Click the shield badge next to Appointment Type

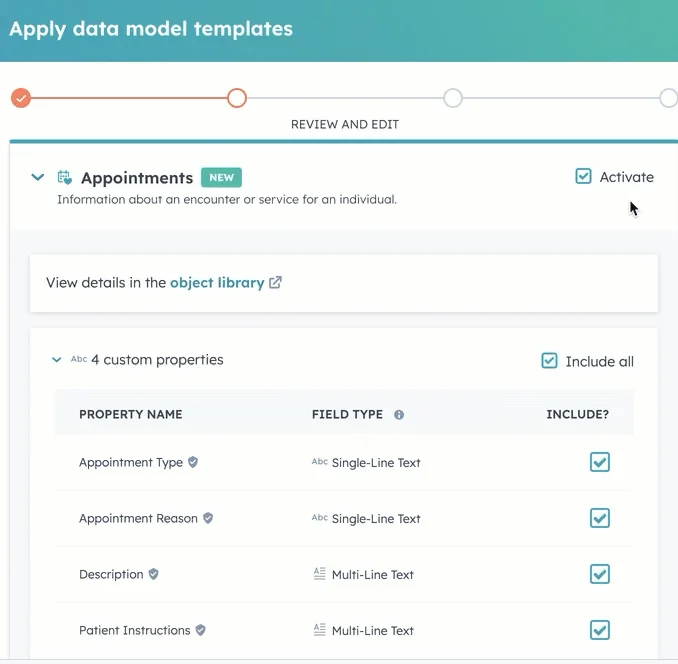click(x=193, y=462)
